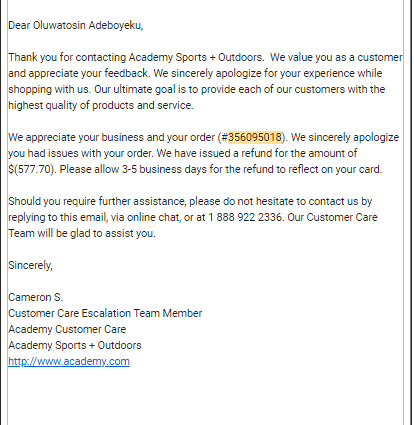Click 'you had issues with your order' text
414x425 pixels.
[x=80, y=153]
